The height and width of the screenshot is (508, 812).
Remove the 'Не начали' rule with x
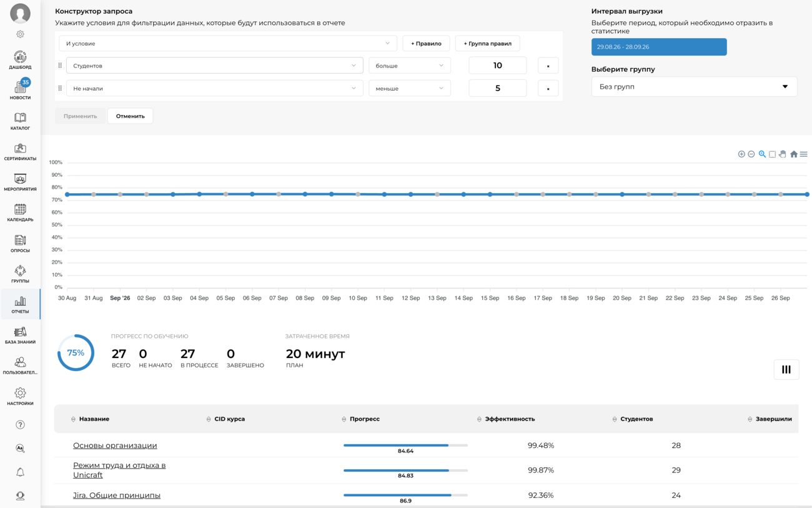[548, 88]
